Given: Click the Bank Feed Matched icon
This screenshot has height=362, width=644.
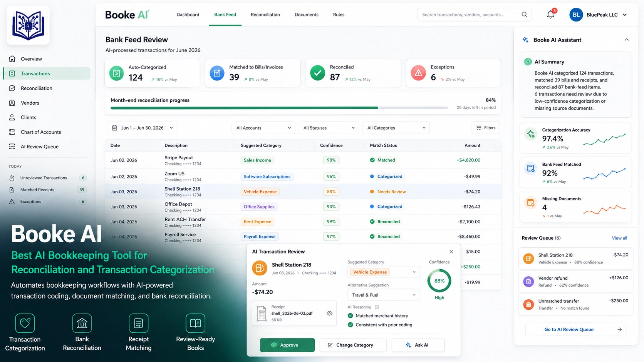Looking at the screenshot, I should pyautogui.click(x=531, y=168).
